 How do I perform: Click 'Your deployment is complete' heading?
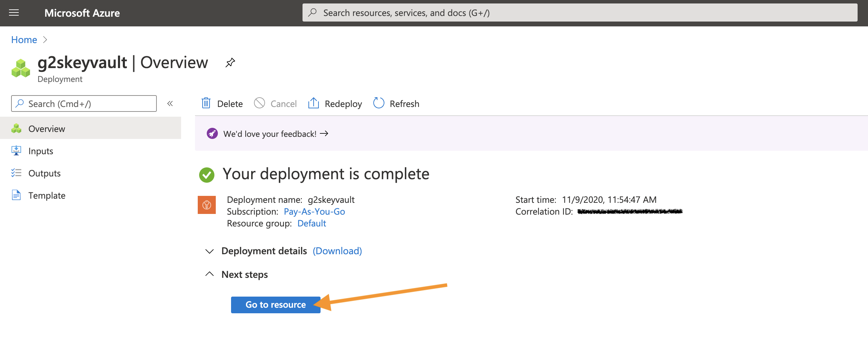click(x=326, y=174)
